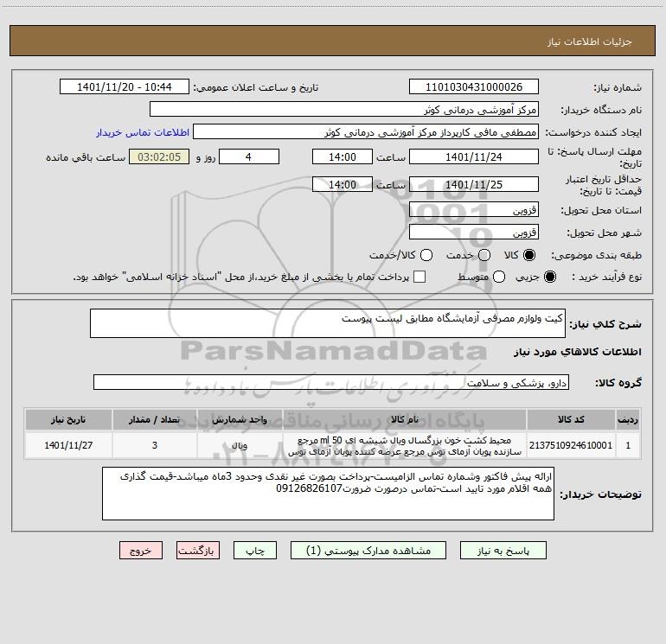
Task: Click the announcement date field 1401/11/20 - 10:44
Action: (125, 87)
